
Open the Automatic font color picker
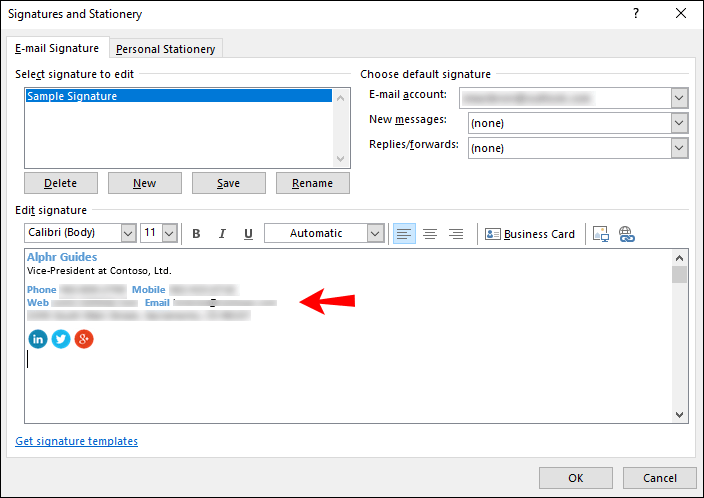coord(375,234)
